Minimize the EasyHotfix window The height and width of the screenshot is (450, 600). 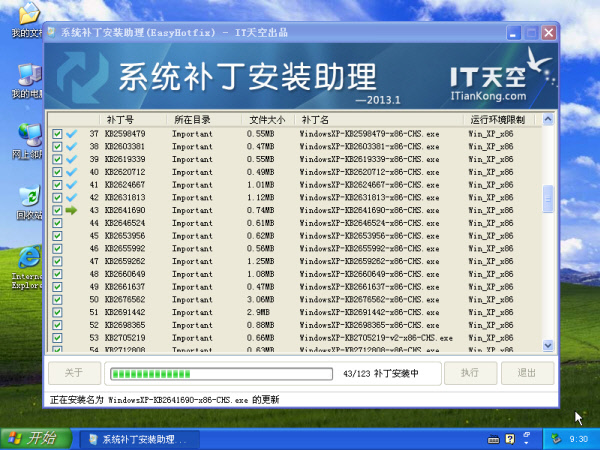coord(513,33)
